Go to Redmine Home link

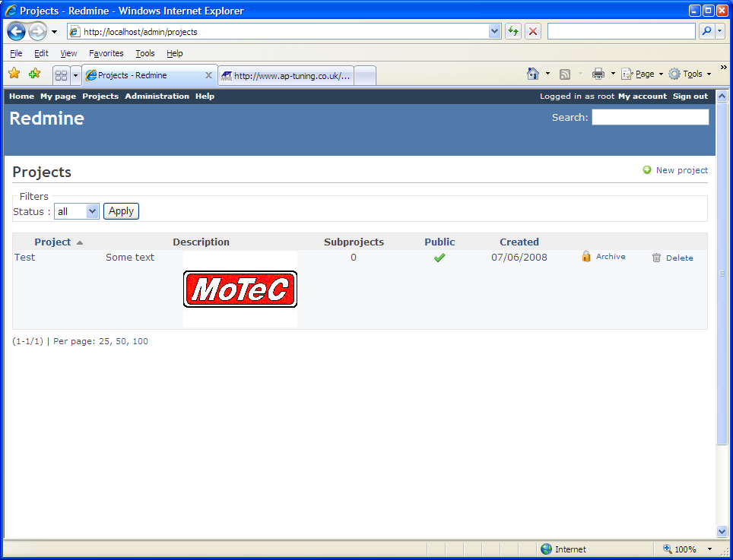pyautogui.click(x=21, y=96)
